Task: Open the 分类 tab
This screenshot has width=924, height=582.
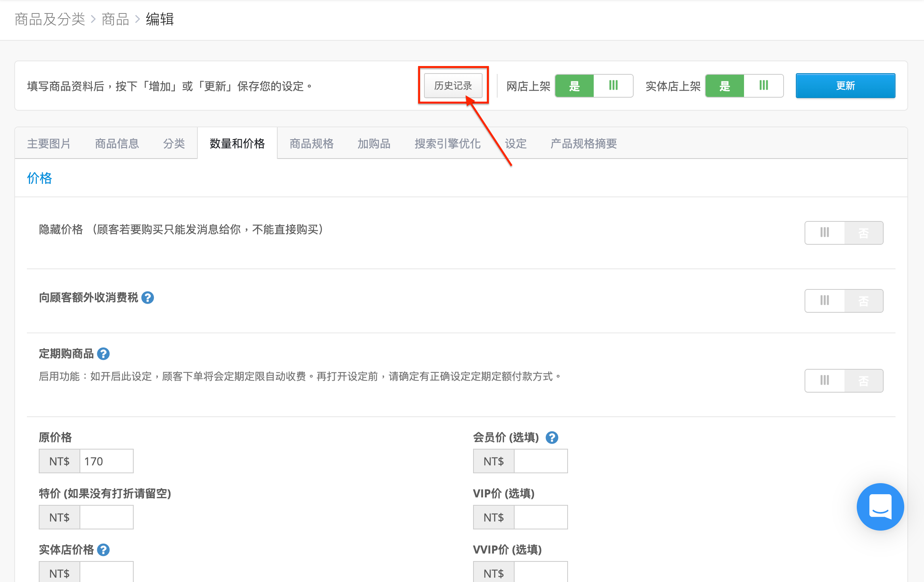Action: coord(174,144)
